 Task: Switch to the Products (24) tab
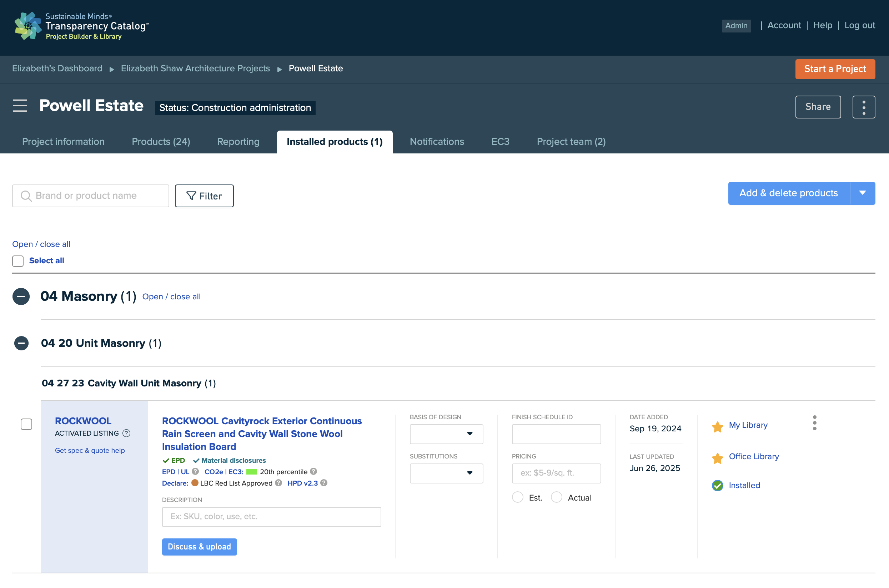[x=161, y=142]
